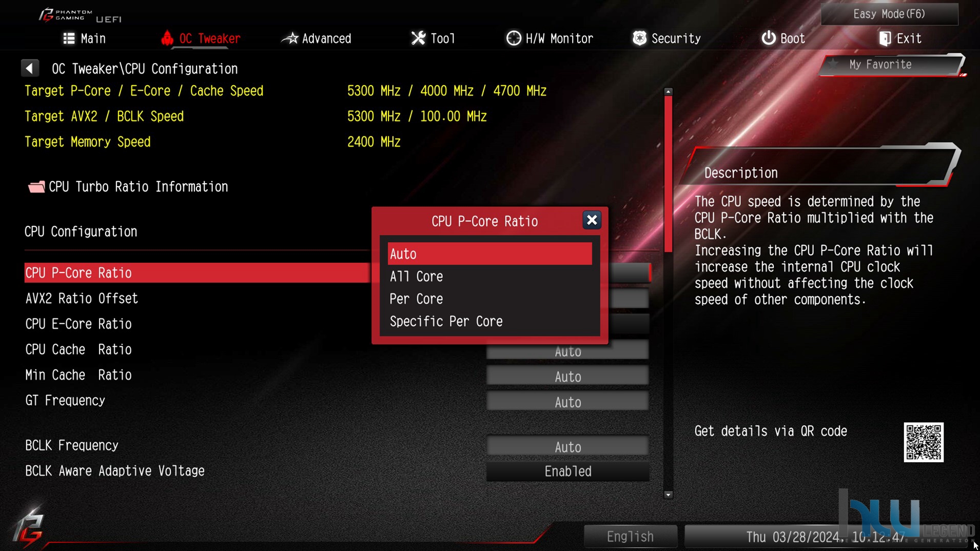Switch to the Main tab
This screenshot has width=980, height=551.
[x=84, y=38]
